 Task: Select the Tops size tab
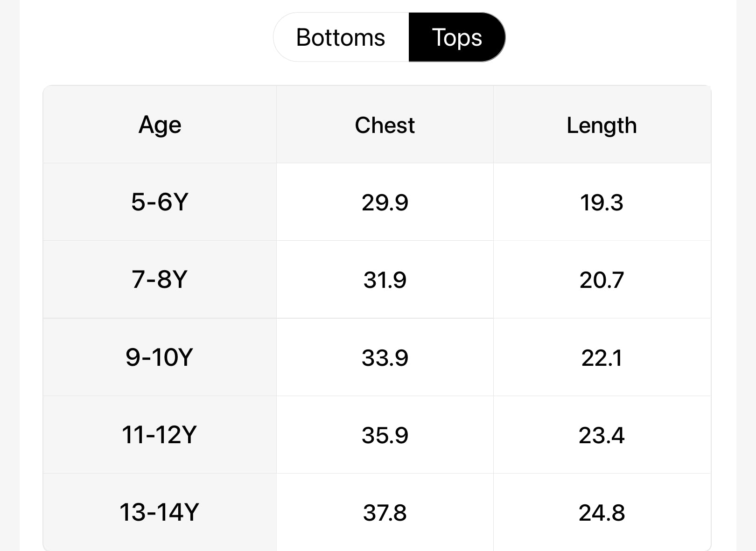456,37
